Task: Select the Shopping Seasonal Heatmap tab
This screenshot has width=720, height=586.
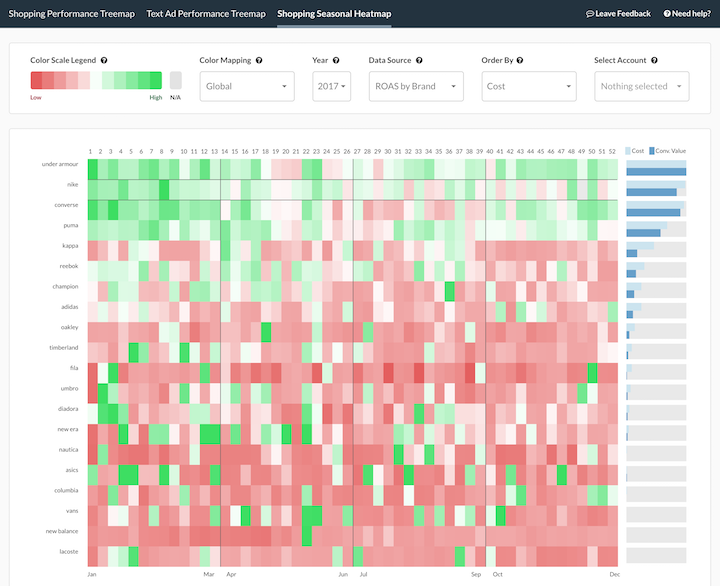Action: click(x=334, y=14)
